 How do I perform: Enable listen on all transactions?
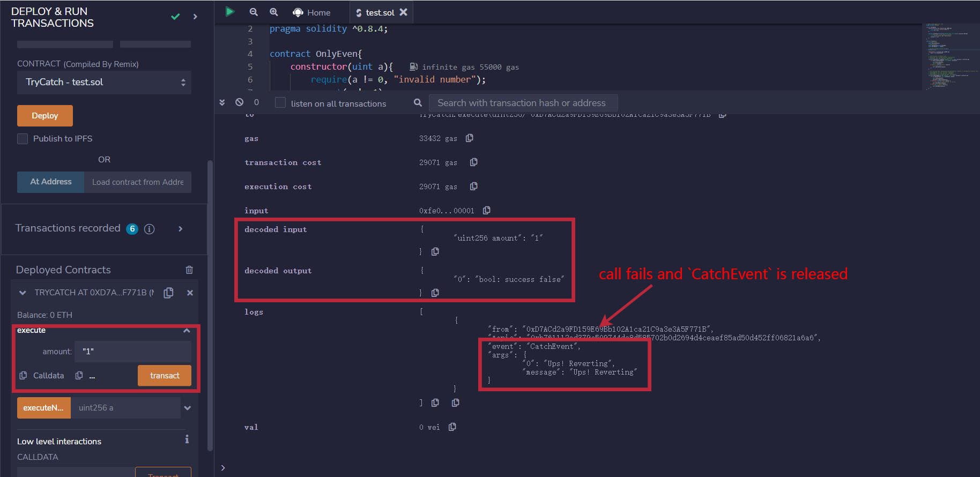[x=280, y=103]
